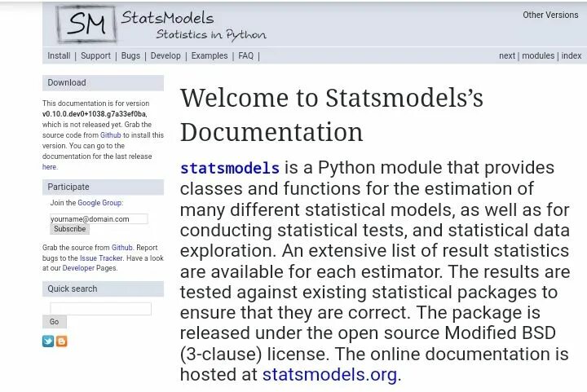Viewport: 587px width, 392px height.
Task: Go to the next page link
Action: [x=507, y=55]
